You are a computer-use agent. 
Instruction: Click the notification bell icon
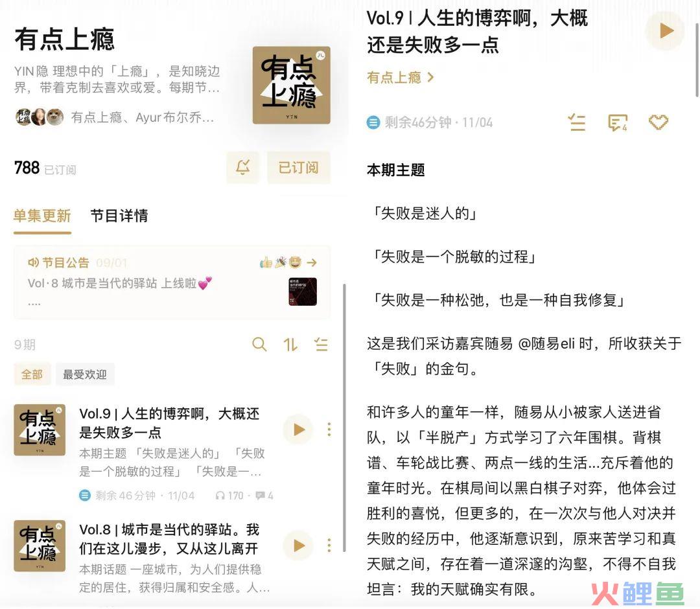point(243,167)
